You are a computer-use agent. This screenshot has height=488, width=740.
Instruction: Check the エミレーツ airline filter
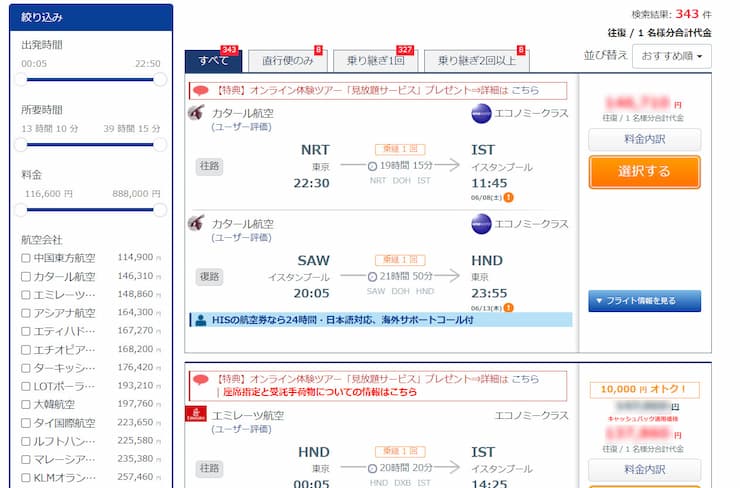[26, 295]
